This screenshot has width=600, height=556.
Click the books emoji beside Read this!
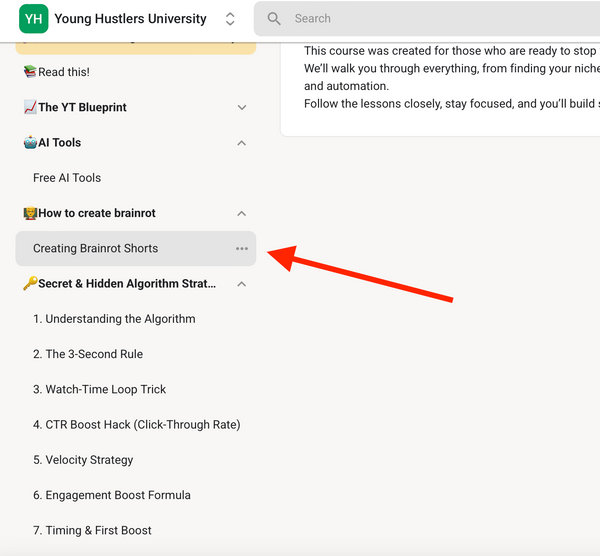(29, 72)
